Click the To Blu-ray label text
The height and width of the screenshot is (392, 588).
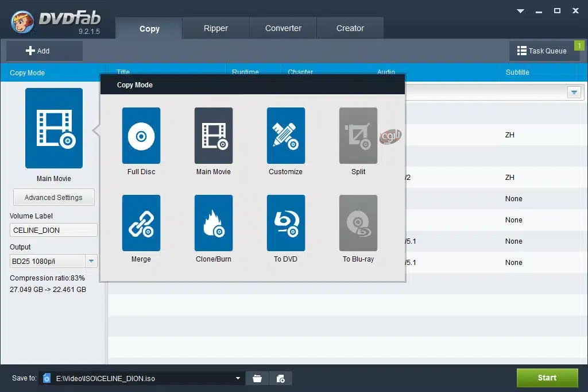coord(358,259)
